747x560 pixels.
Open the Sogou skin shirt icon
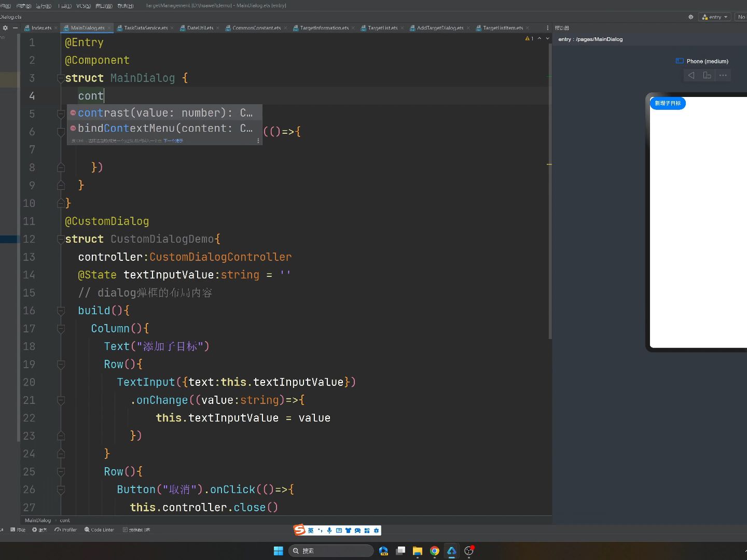coord(348,530)
